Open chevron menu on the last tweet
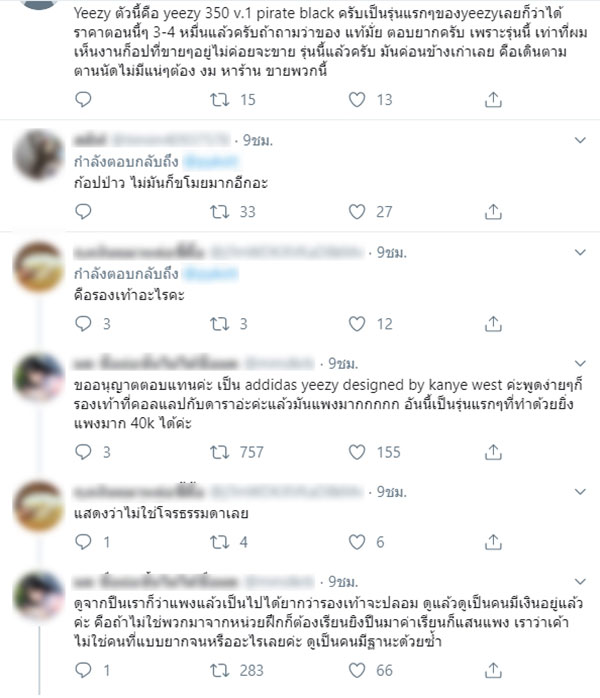Viewport: 600px width, 698px height. (580, 581)
